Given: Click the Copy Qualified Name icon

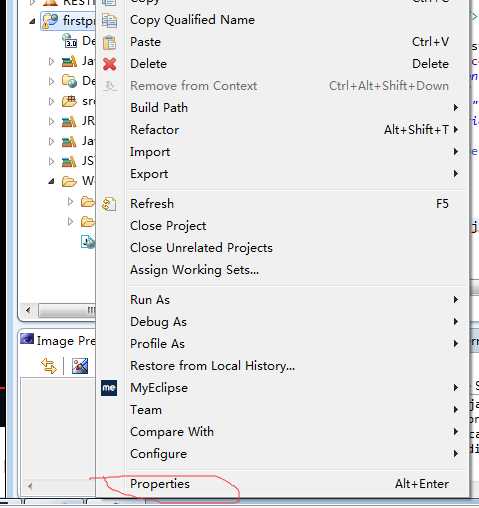Looking at the screenshot, I should 109,21.
